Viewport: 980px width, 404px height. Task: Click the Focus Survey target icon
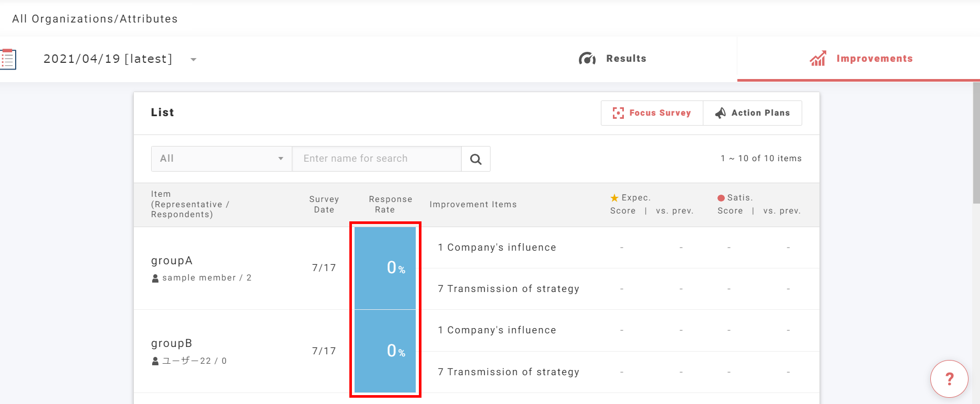coord(618,113)
